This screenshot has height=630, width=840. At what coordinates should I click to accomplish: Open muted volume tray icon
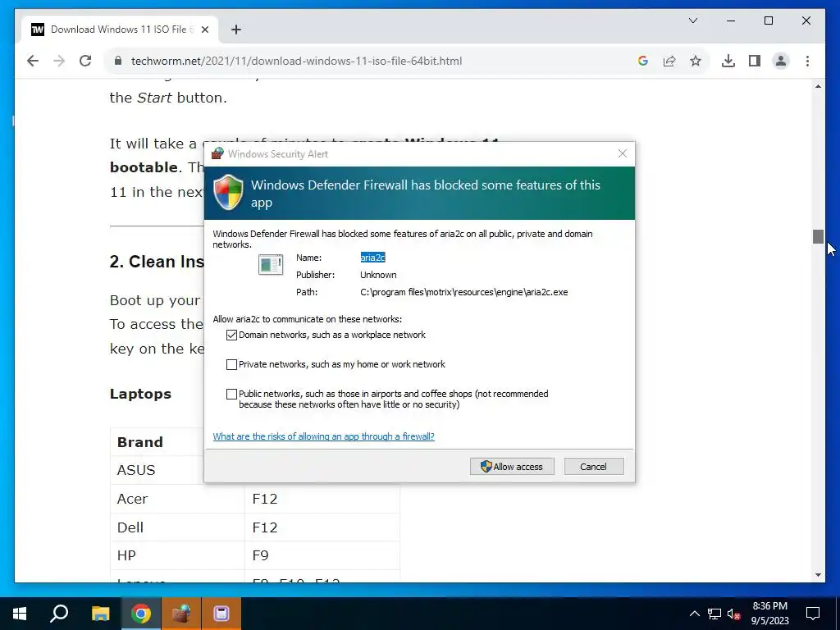pos(734,614)
